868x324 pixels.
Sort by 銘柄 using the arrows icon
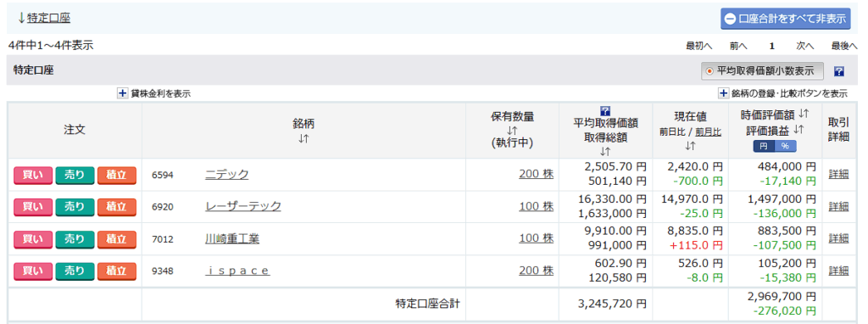click(x=303, y=139)
